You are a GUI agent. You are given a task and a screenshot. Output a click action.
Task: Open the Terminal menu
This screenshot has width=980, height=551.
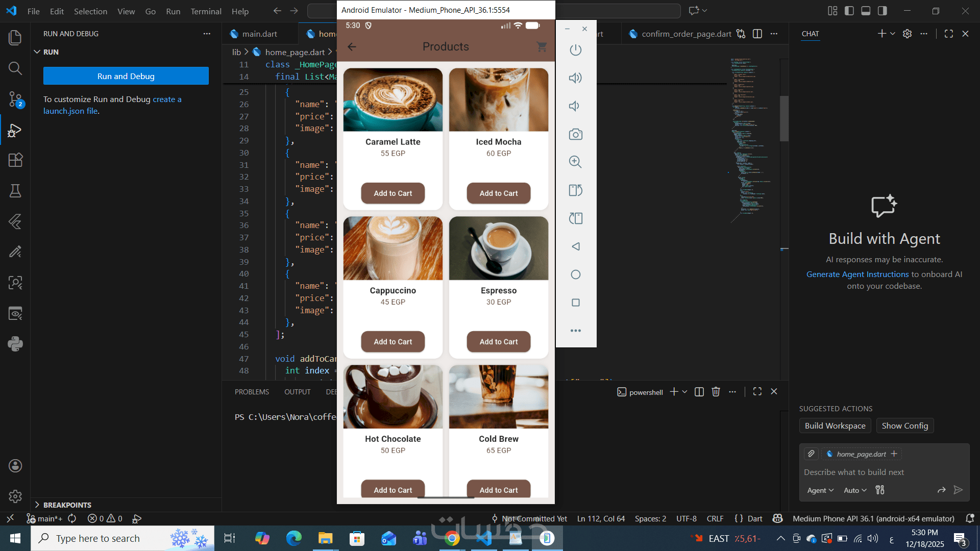pos(206,11)
